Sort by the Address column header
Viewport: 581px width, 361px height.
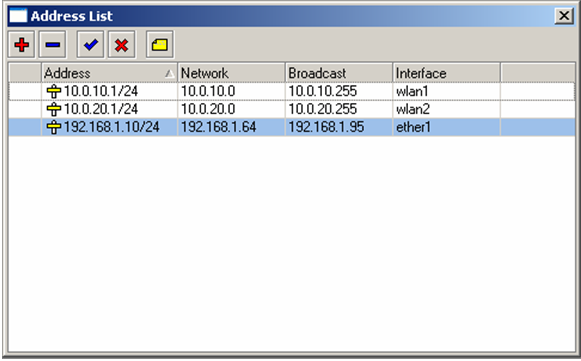[109, 73]
